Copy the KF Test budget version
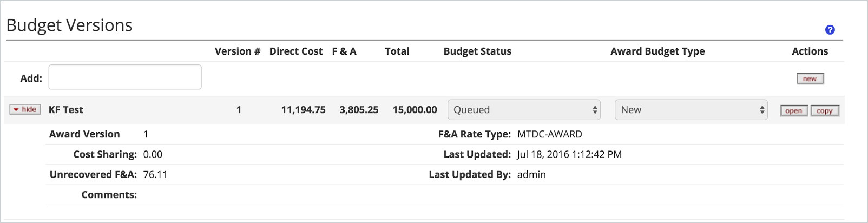868x223 pixels. pos(825,110)
